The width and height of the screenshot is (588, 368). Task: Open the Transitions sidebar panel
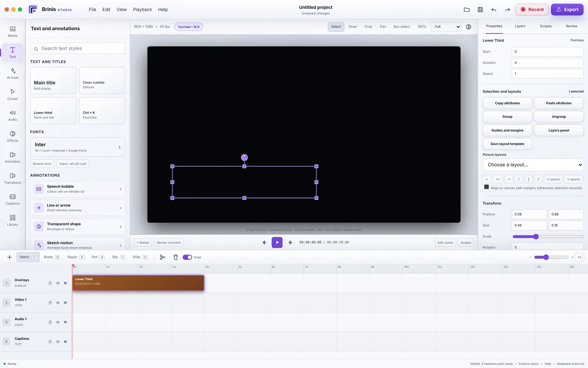coord(12,178)
